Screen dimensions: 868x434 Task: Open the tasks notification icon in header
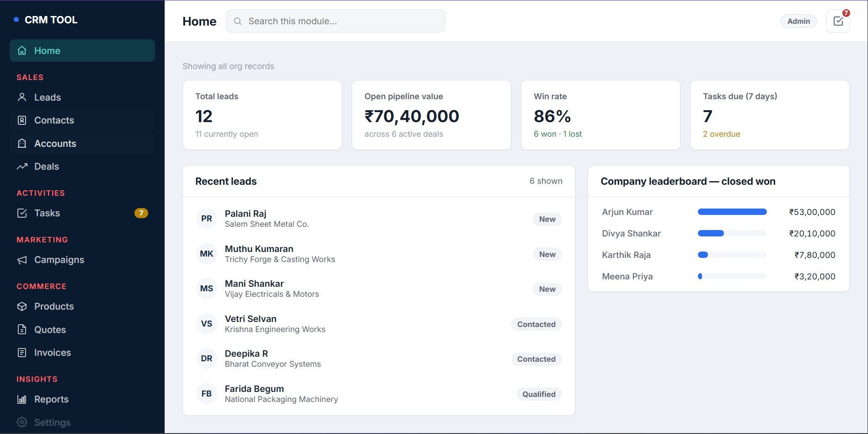coord(838,21)
